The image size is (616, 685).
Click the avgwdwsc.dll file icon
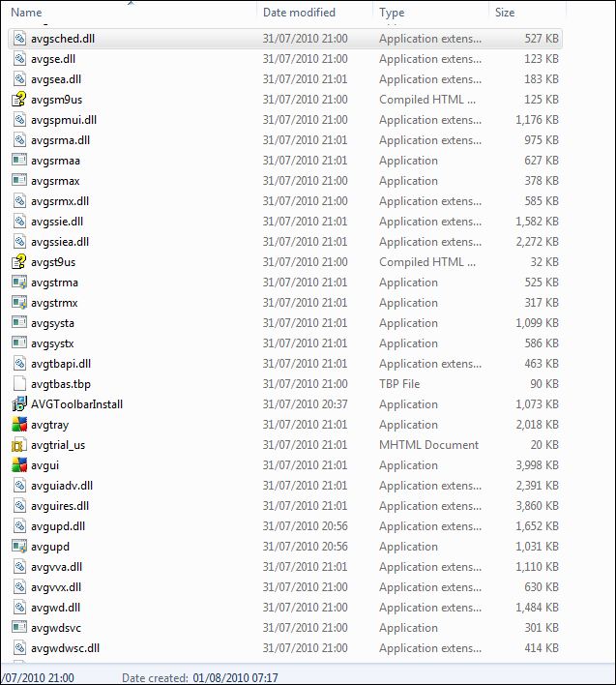click(x=19, y=648)
